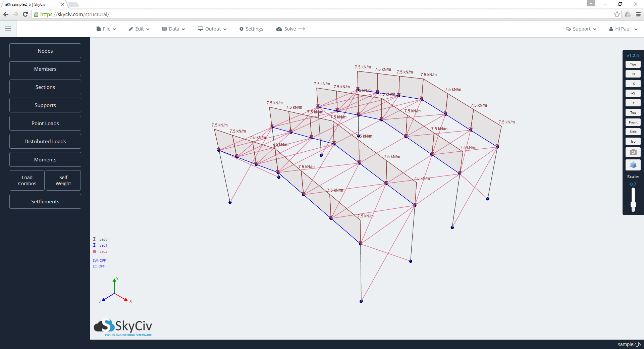Switch to Top view
This screenshot has height=349, width=644.
click(x=633, y=112)
